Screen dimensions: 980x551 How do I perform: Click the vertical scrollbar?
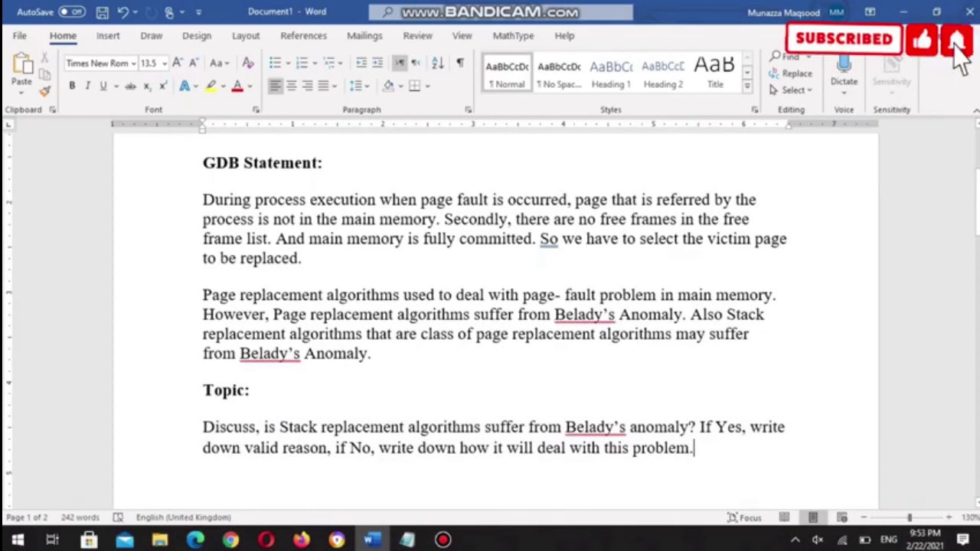point(976,203)
